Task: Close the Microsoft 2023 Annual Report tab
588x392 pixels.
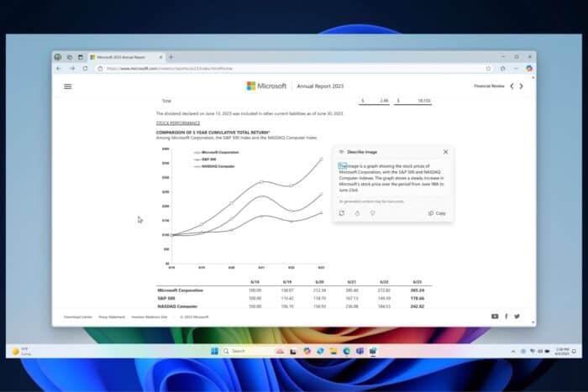Action: tap(160, 57)
